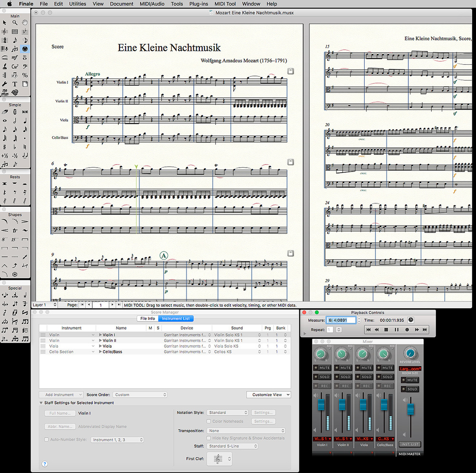The image size is (476, 473).
Task: Stop playback in Playback Controls
Action: click(x=386, y=330)
